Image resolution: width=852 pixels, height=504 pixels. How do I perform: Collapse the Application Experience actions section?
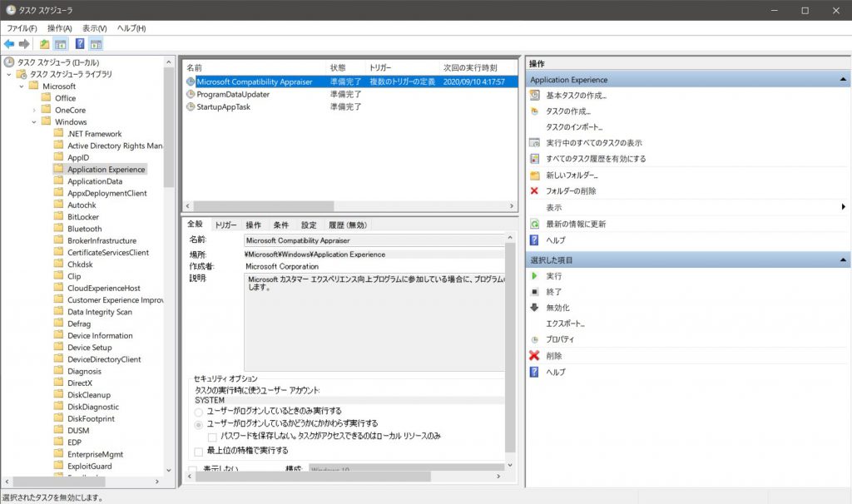(x=843, y=80)
